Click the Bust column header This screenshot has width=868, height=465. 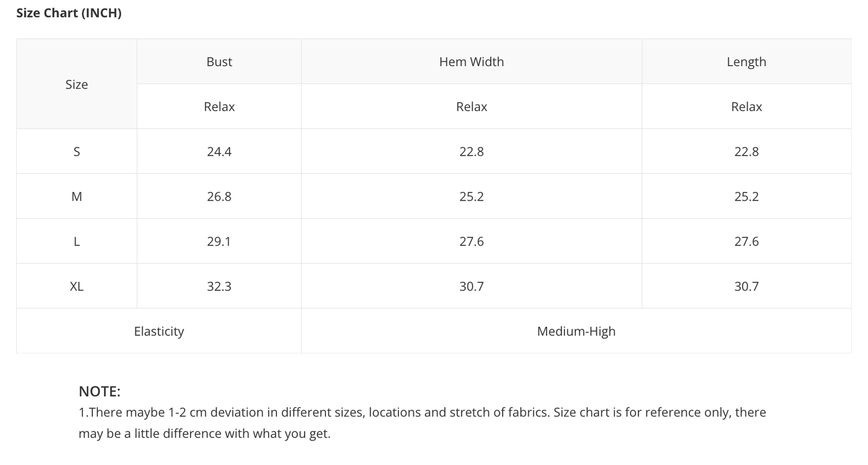click(219, 61)
